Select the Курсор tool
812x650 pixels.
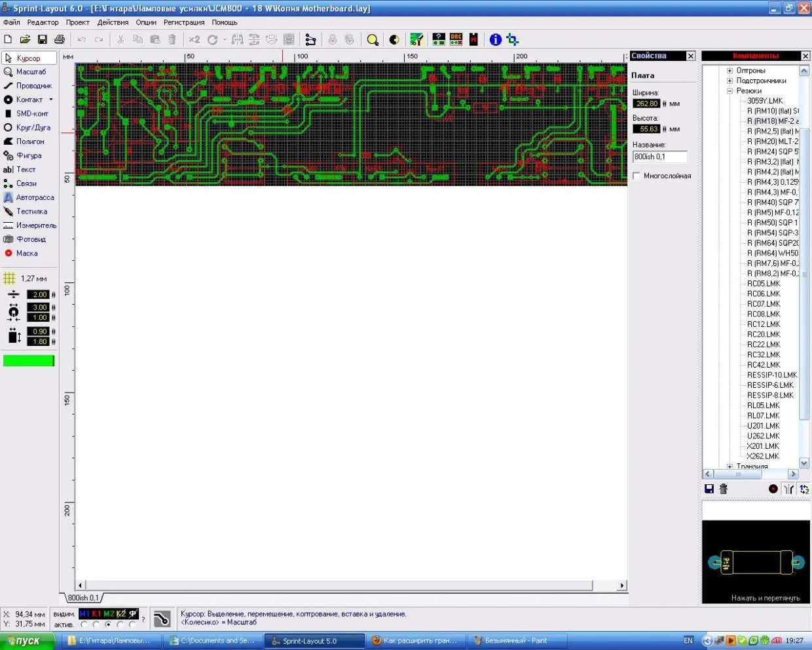click(x=29, y=58)
